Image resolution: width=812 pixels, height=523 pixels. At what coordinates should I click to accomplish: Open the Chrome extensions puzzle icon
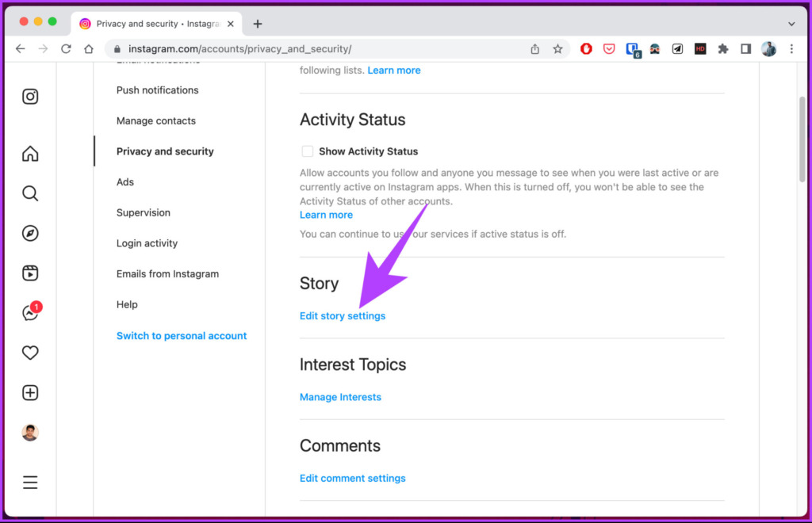[x=723, y=48]
